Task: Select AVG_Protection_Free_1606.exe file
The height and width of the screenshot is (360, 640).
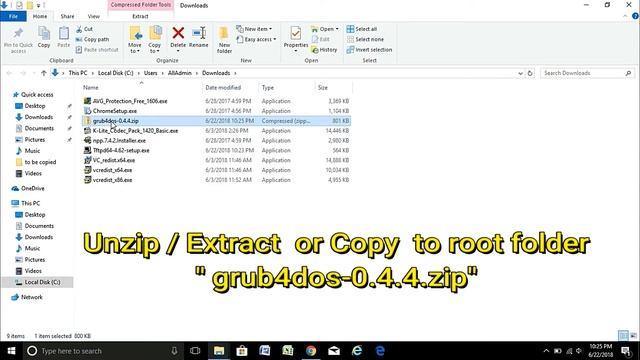Action: click(x=130, y=101)
